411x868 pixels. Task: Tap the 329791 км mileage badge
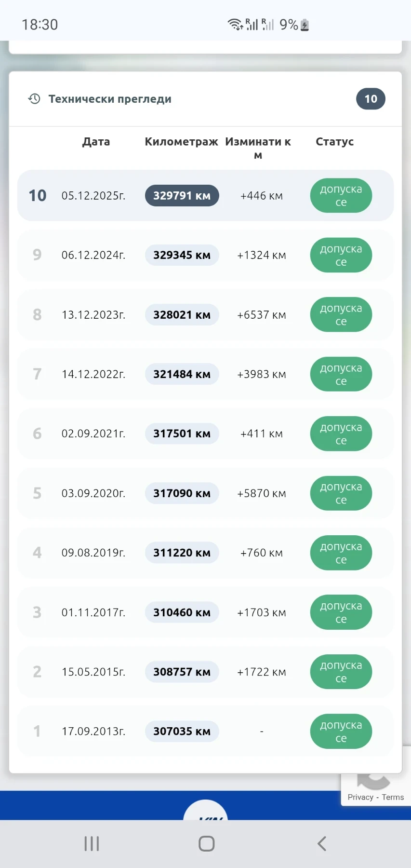point(182,196)
